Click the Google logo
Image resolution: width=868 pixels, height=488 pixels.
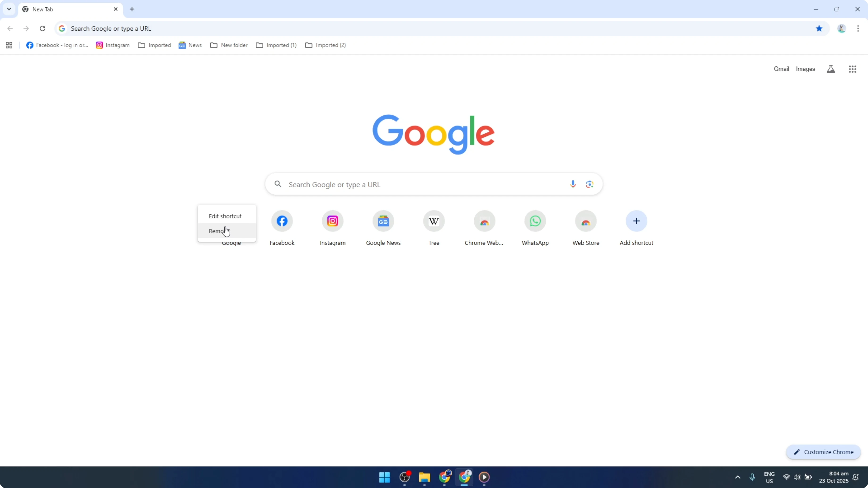pyautogui.click(x=433, y=134)
